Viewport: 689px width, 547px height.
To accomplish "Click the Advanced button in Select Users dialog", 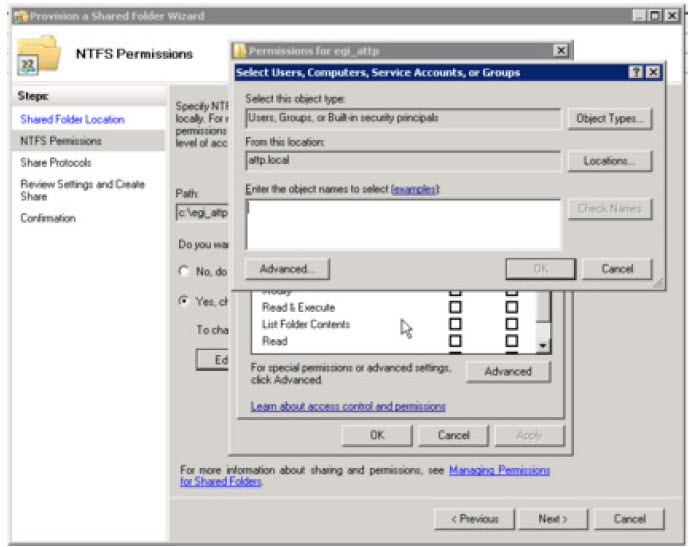I will pos(287,269).
